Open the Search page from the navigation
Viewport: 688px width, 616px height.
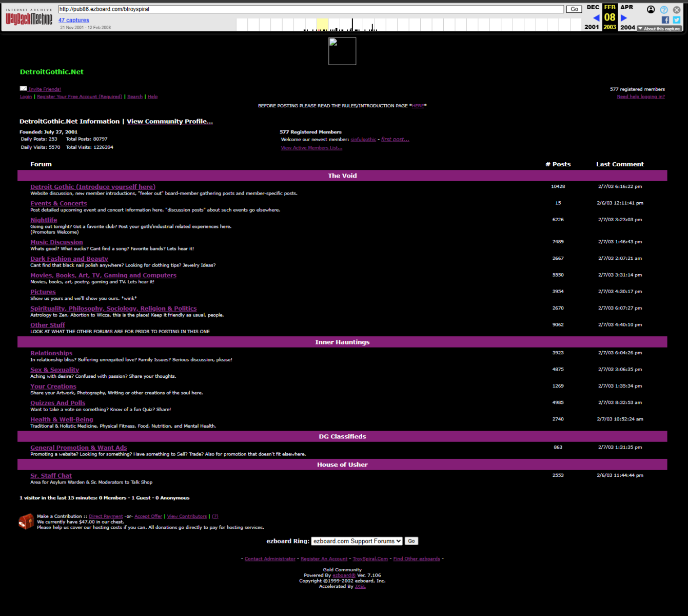[x=134, y=97]
